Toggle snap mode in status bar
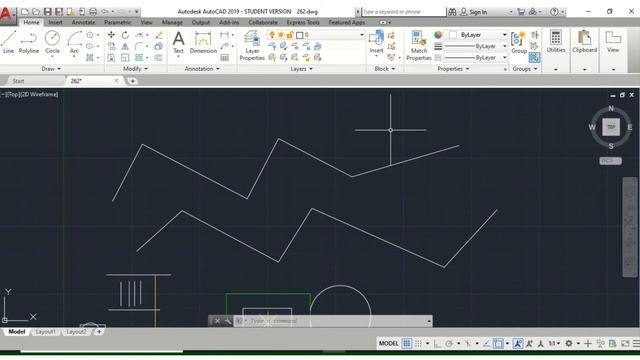Screen dimensions: 640x360 click(418, 344)
